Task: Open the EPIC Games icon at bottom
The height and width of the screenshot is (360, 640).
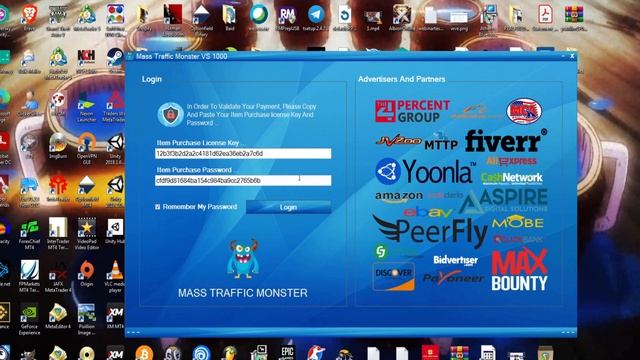Action: (x=287, y=353)
